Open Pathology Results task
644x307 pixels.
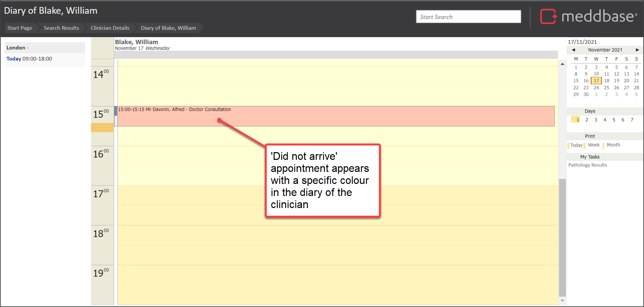(587, 165)
